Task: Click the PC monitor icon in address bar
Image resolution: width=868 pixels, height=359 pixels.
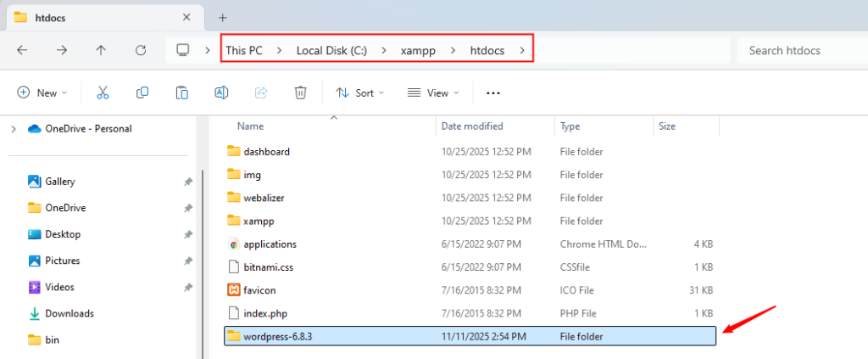Action: point(183,50)
